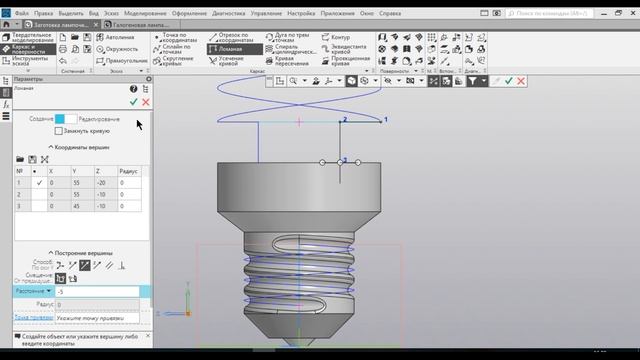Open the Диагностика menu
Image resolution: width=640 pixels, height=360 pixels.
(229, 13)
